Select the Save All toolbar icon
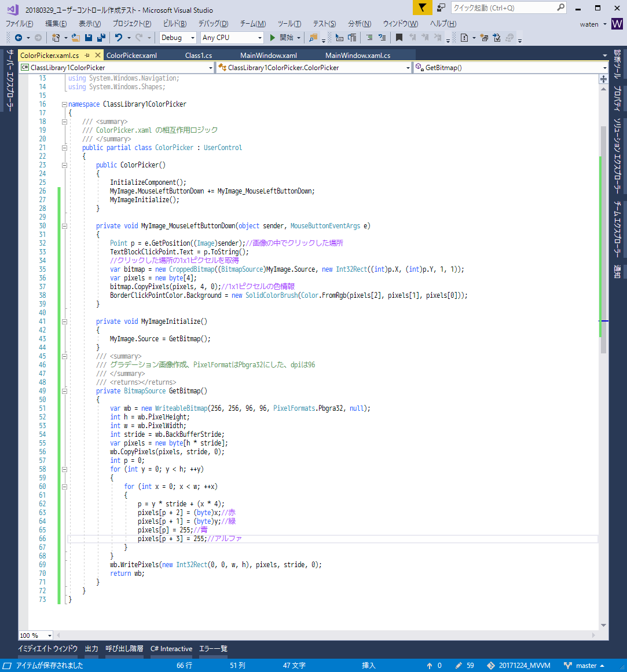Viewport: 627px width, 672px height. coord(101,39)
